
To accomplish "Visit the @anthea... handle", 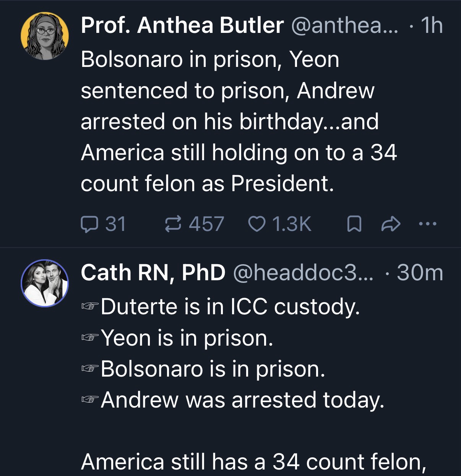I will point(344,26).
